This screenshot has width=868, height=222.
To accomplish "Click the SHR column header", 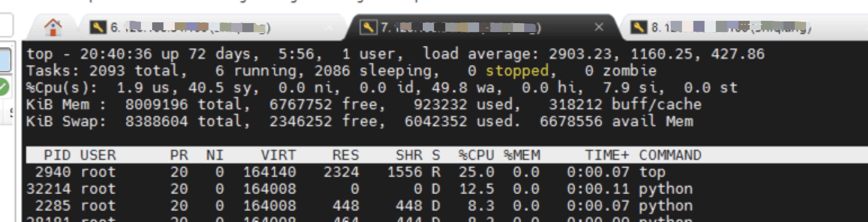I will click(409, 155).
